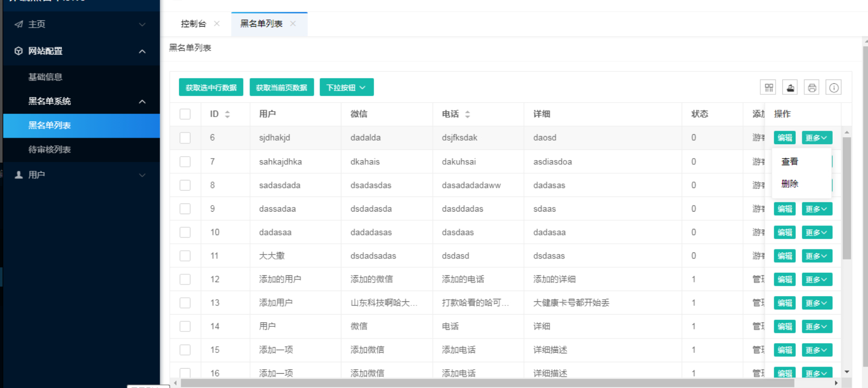Check the row with ID 6
Viewport: 868px width, 388px height.
click(x=185, y=138)
